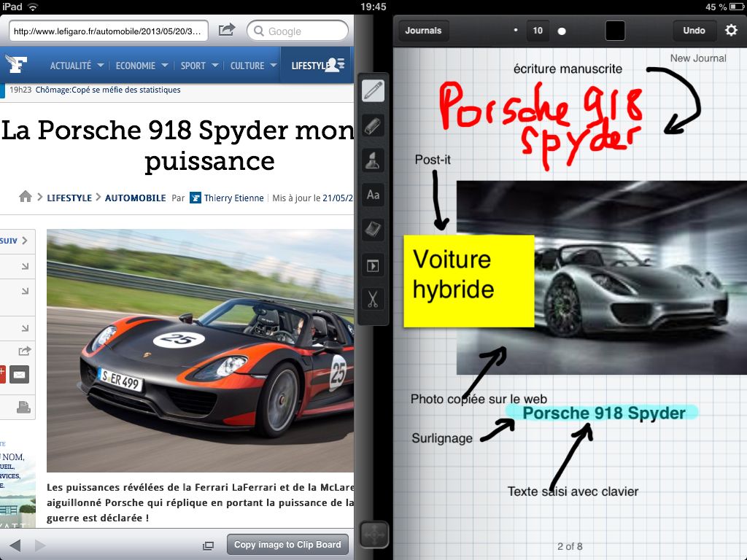Tap the browser share icon beside the URL
The image size is (747, 560).
click(227, 30)
